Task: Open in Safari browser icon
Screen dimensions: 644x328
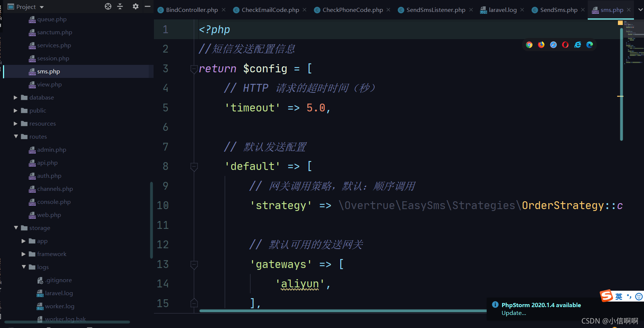Action: pyautogui.click(x=553, y=45)
